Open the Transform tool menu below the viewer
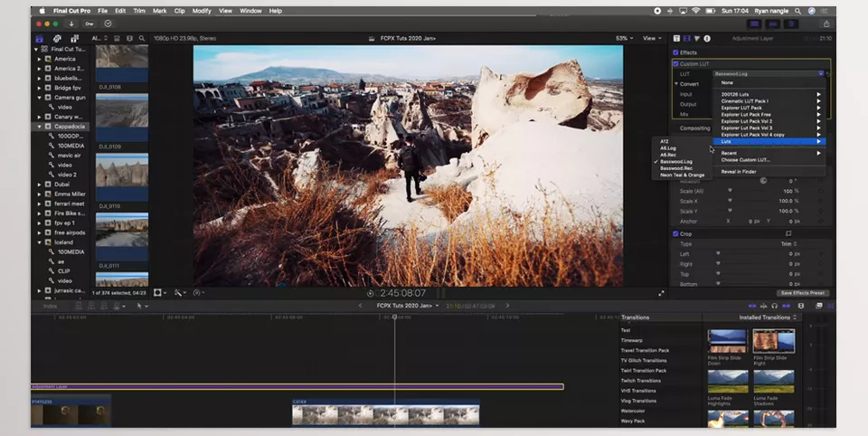 (160, 292)
